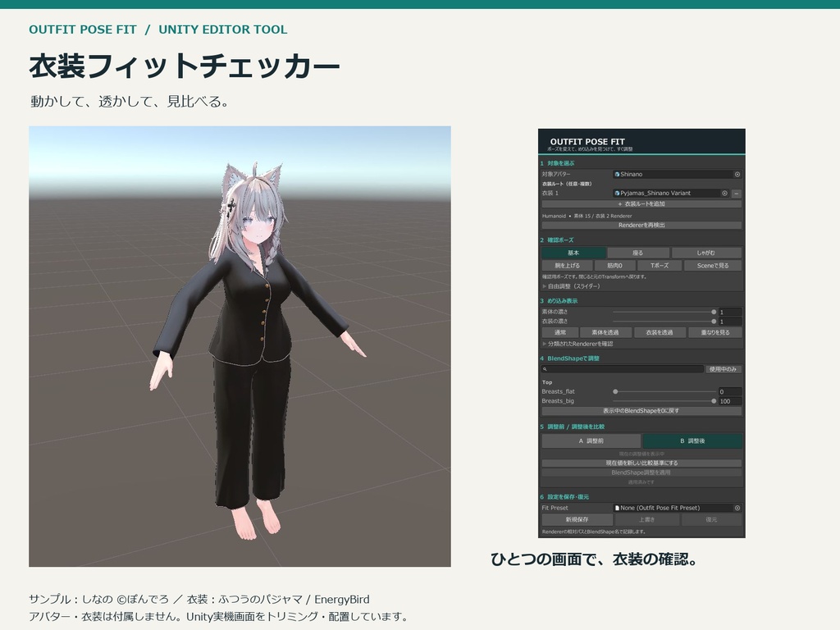Screen dimensions: 840x630
Task: Open object picker for 対象アバター Shinano
Action: 737,174
